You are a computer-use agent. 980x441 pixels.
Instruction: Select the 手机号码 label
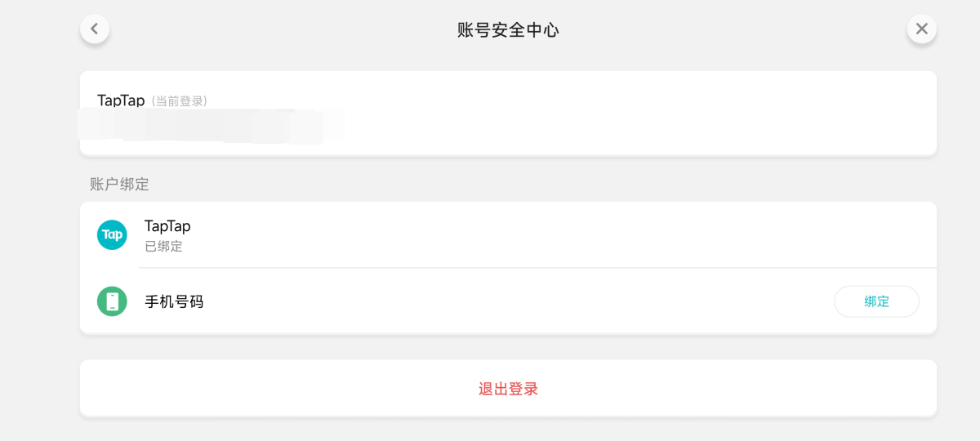click(x=174, y=301)
